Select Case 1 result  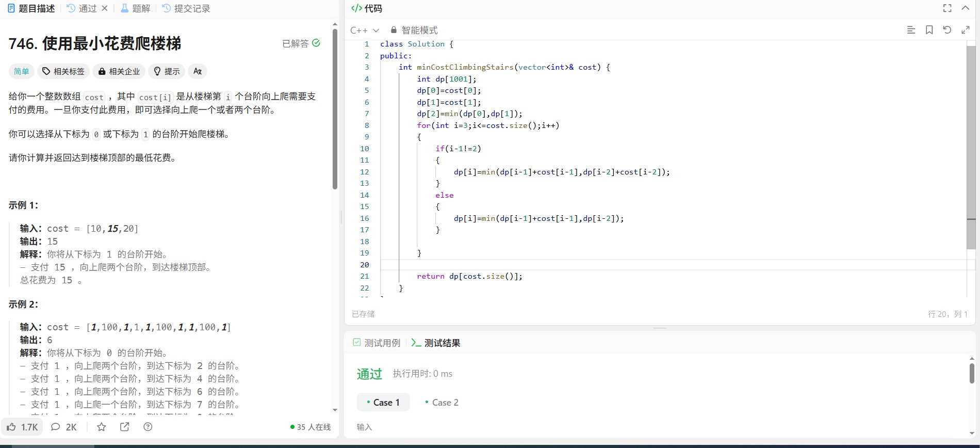[383, 402]
